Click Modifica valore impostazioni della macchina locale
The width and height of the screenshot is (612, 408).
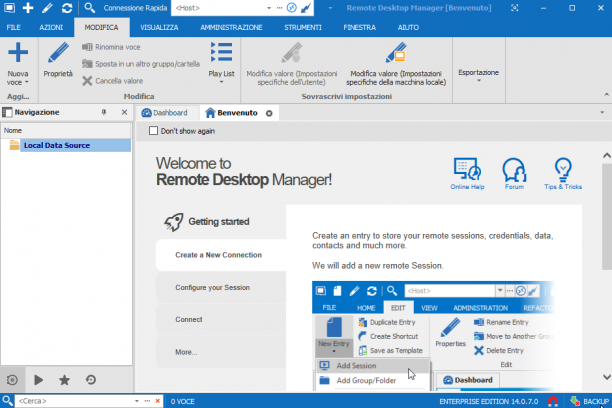396,64
